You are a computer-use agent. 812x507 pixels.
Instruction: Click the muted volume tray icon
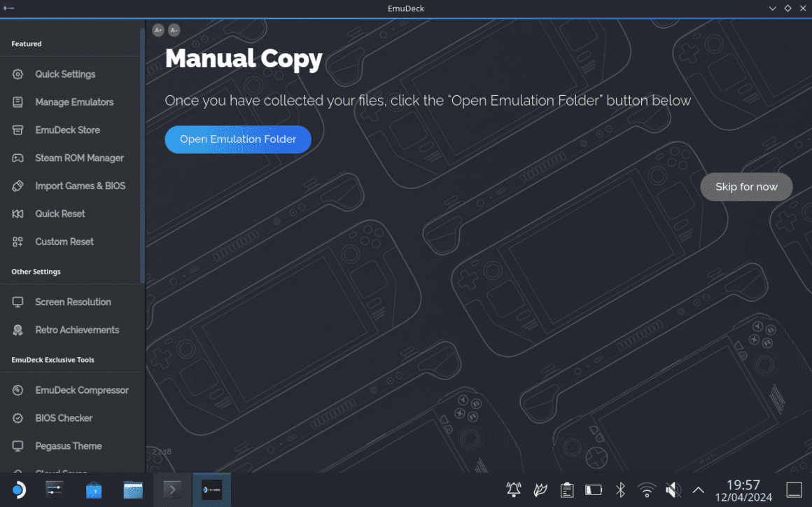673,489
